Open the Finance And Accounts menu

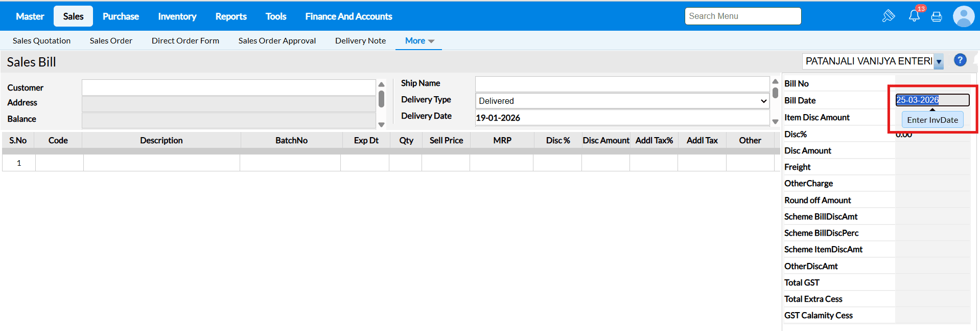(x=348, y=16)
